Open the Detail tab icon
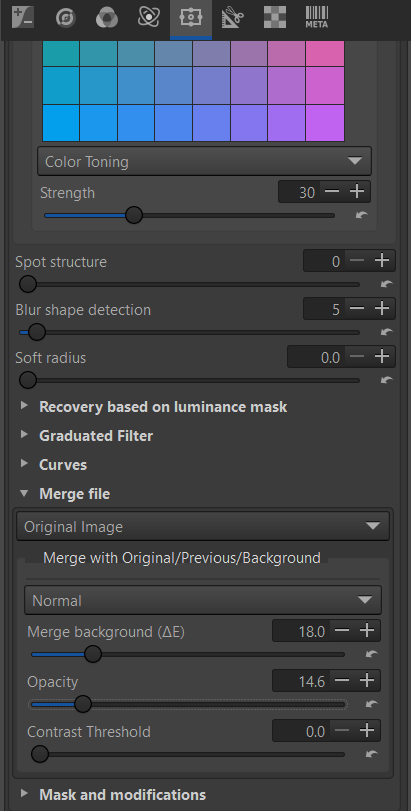The height and width of the screenshot is (811, 411). click(x=66, y=18)
